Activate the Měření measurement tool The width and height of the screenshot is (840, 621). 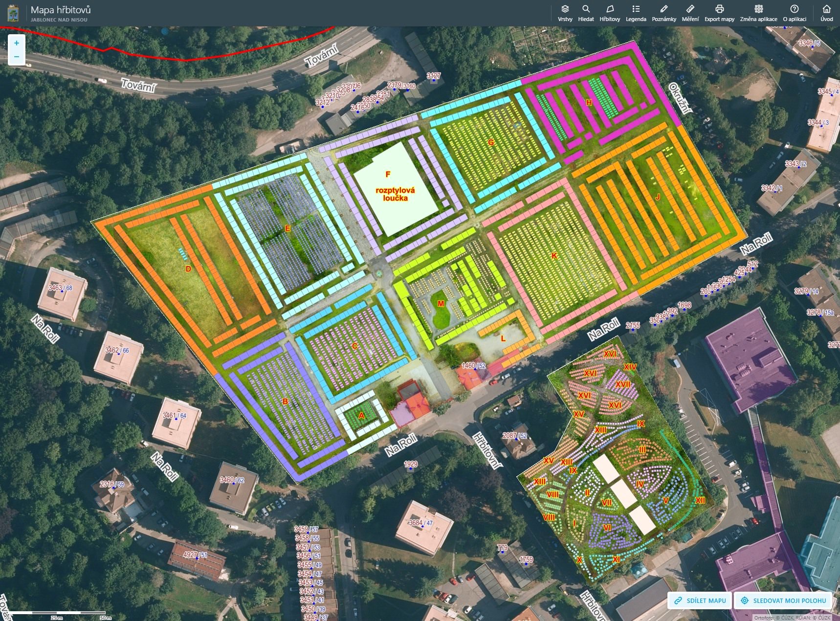point(690,13)
